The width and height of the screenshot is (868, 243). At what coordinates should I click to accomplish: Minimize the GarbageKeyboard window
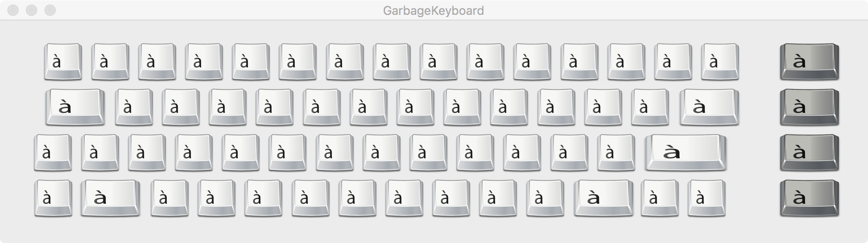coord(32,10)
